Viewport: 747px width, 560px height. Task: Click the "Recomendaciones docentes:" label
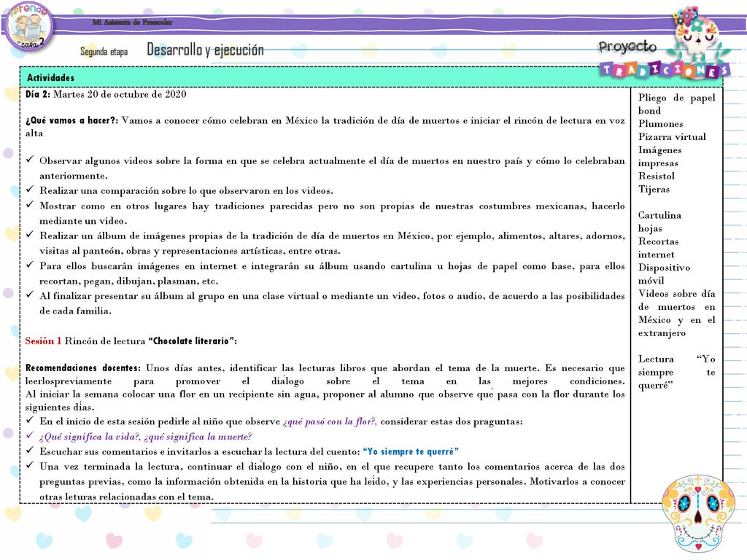83,368
